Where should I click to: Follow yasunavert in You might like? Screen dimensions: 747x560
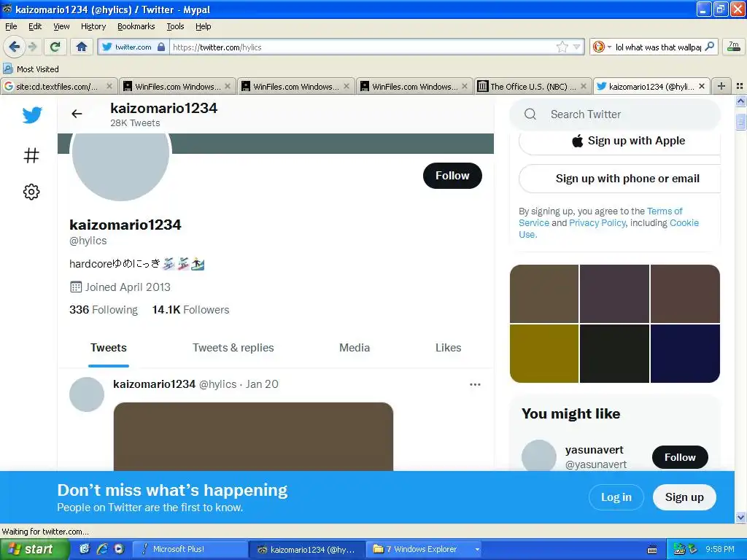(680, 457)
